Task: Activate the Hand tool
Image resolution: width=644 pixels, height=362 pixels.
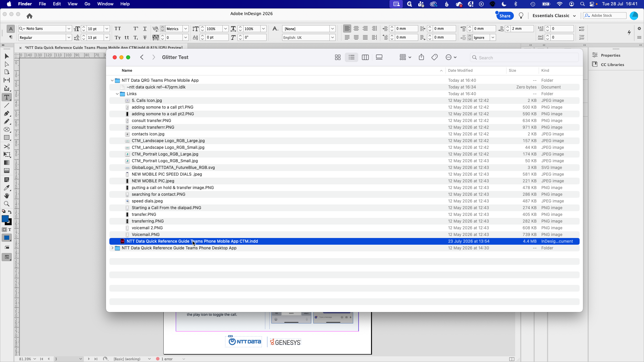Action: coord(7,196)
